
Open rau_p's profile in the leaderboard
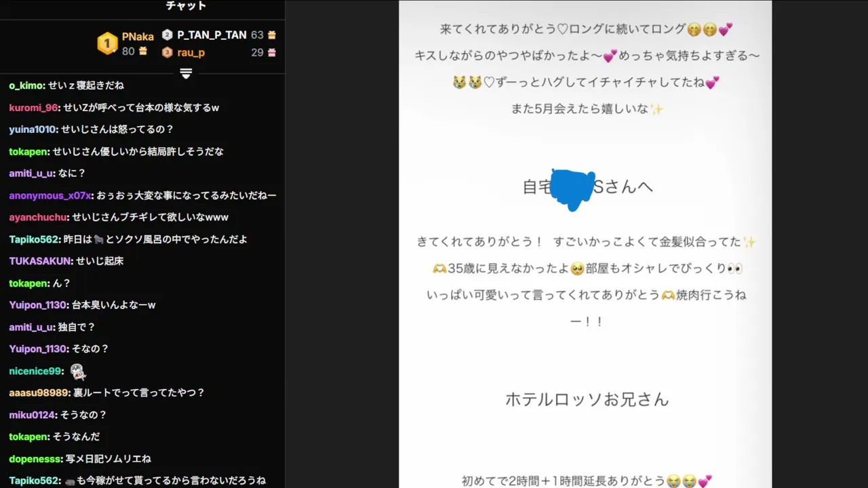191,52
